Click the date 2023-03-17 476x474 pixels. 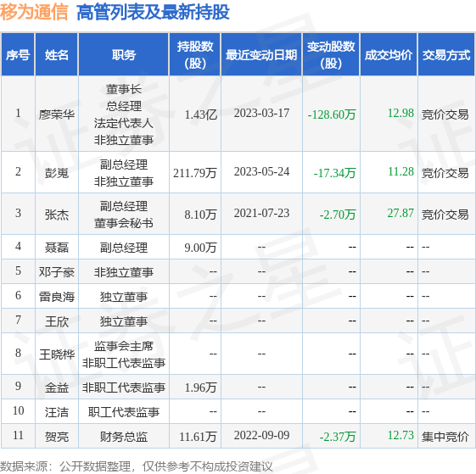[x=261, y=113]
